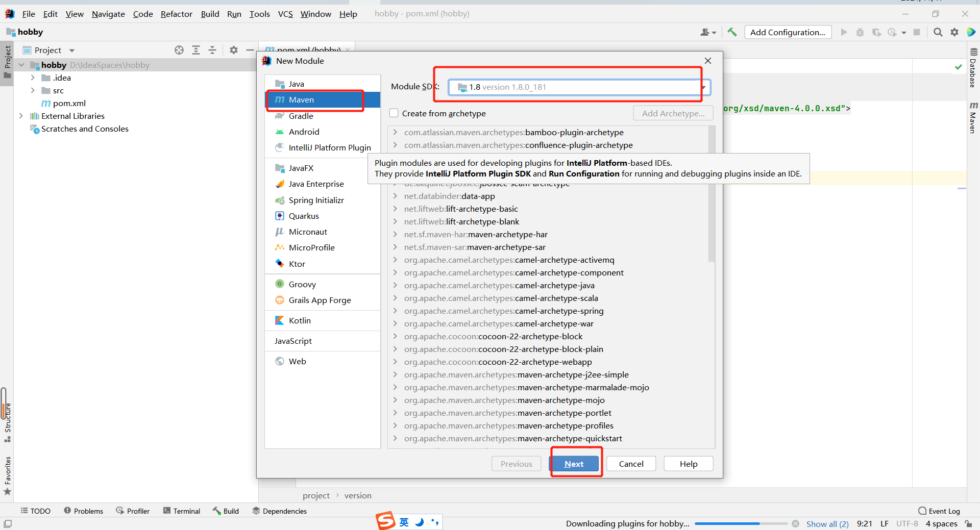Open the user account icon menu

coord(708,32)
